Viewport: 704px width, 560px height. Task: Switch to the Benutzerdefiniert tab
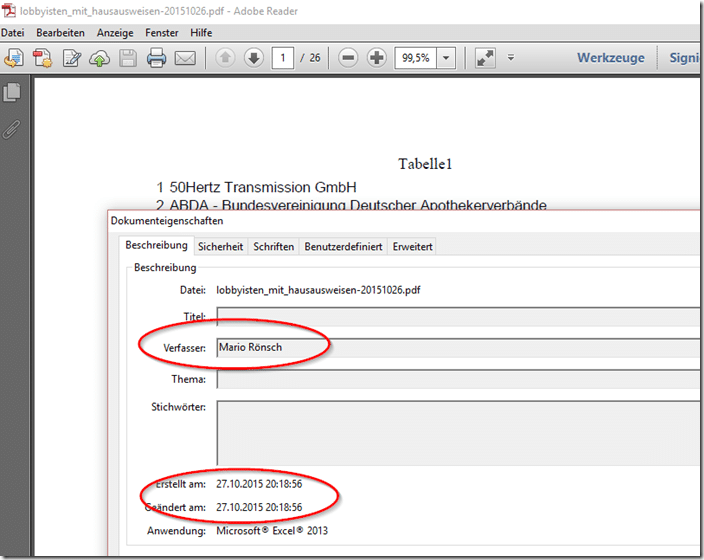coord(343,247)
